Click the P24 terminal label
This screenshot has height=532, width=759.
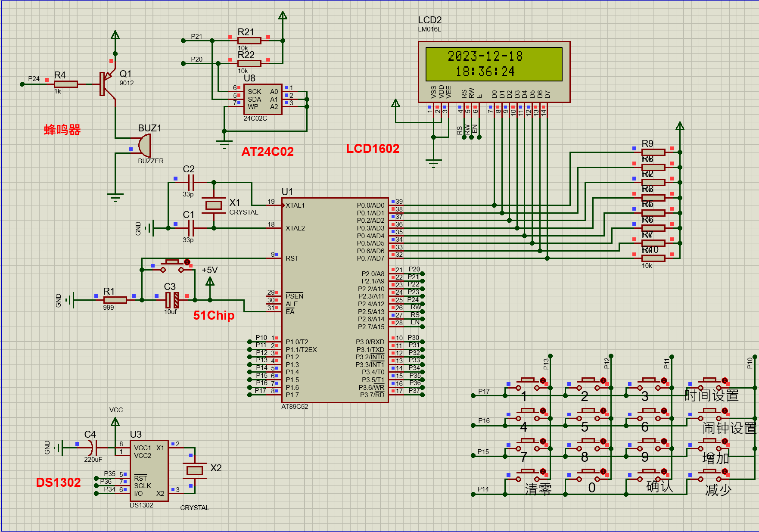[34, 79]
